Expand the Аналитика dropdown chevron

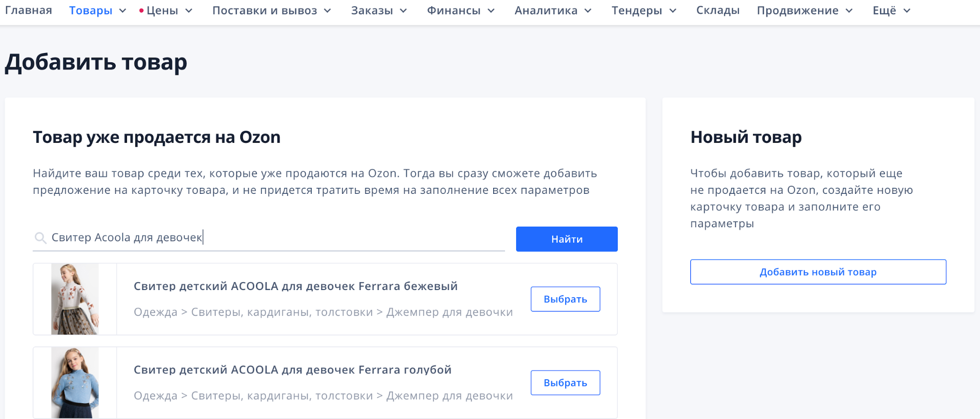[x=588, y=11]
